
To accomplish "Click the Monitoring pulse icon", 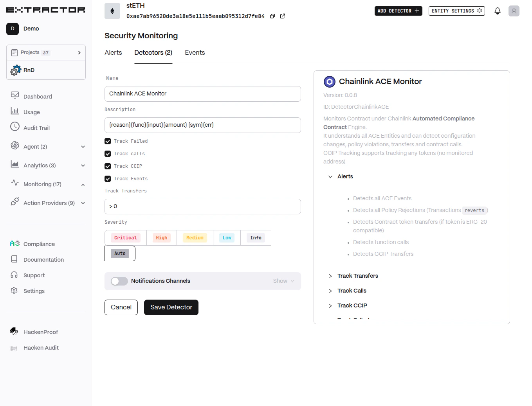I will tap(15, 183).
